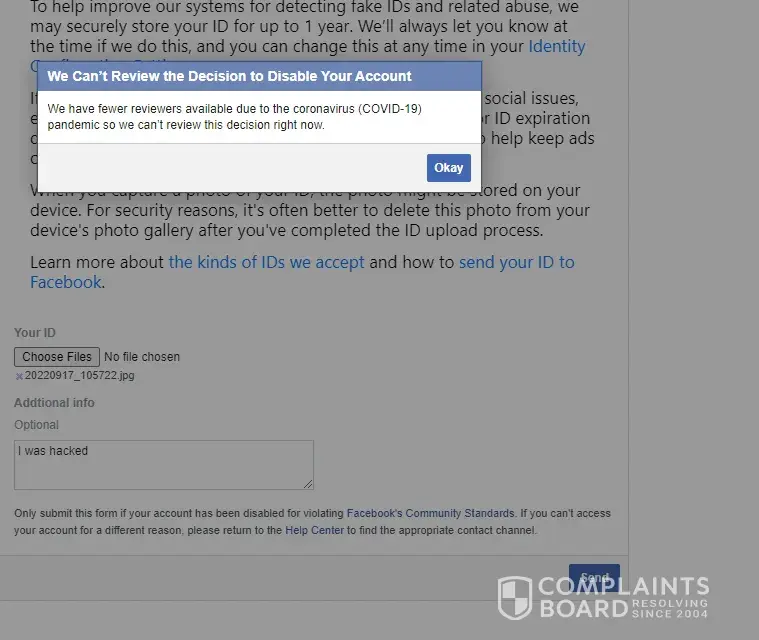Click the No file chosen text
Viewport: 759px width, 640px height.
(142, 357)
